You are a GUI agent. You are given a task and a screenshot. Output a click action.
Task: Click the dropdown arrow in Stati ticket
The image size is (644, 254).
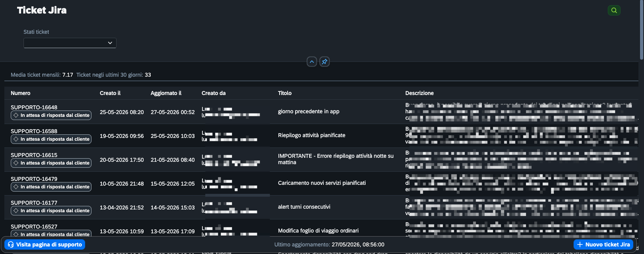pos(110,43)
